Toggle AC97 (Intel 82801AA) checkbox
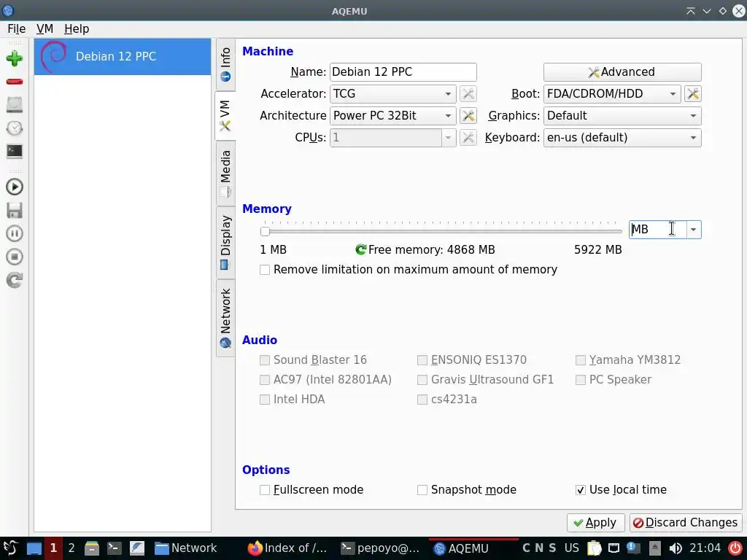 265,380
